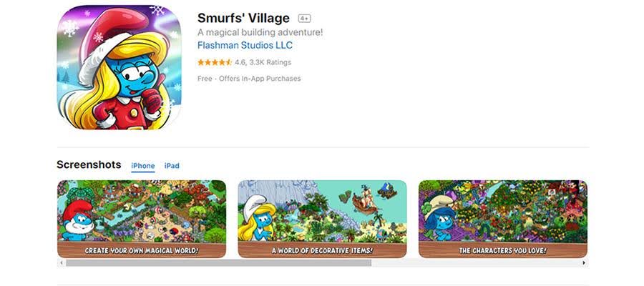Click the screenshots scrollbar right arrow
Image resolution: width=644 pixels, height=286 pixels.
[x=584, y=262]
